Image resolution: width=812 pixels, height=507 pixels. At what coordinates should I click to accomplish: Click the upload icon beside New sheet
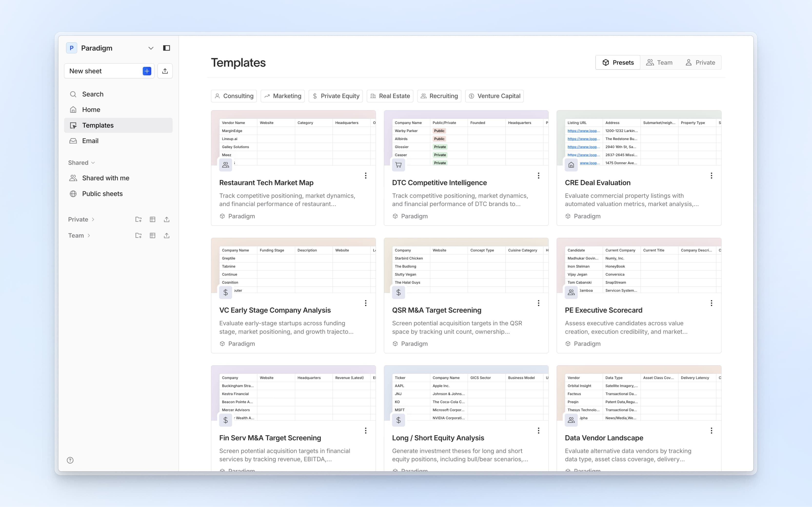click(165, 71)
